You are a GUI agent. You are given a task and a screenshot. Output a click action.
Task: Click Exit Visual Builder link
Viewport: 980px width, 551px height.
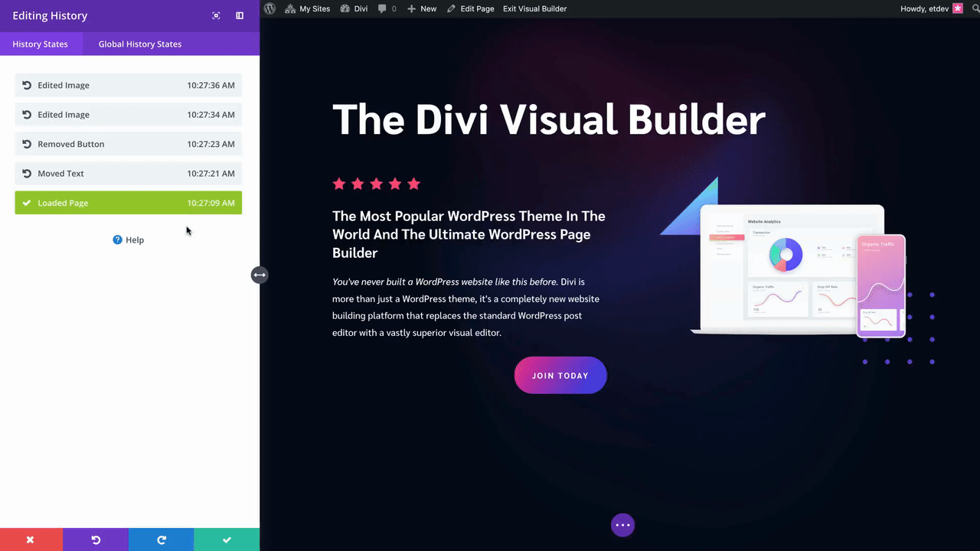pyautogui.click(x=534, y=8)
